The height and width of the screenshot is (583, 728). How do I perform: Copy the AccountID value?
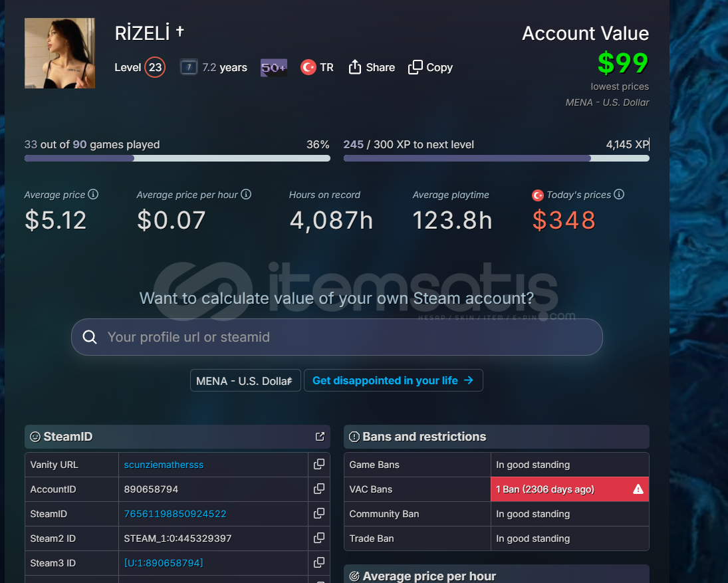tap(319, 489)
